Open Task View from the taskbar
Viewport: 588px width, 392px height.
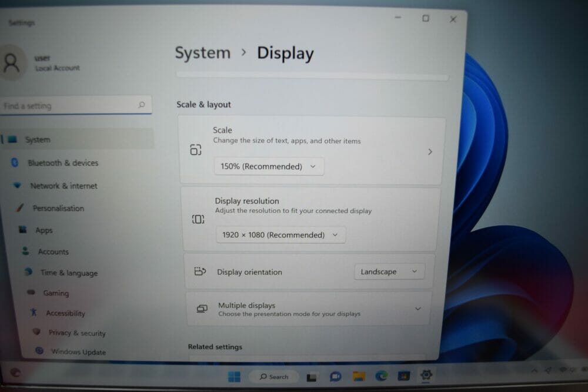coord(312,377)
